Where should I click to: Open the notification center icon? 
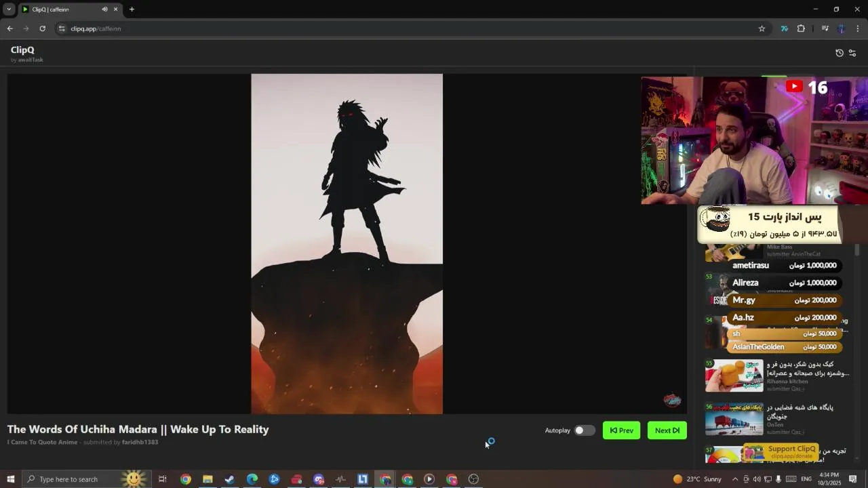pos(853,479)
